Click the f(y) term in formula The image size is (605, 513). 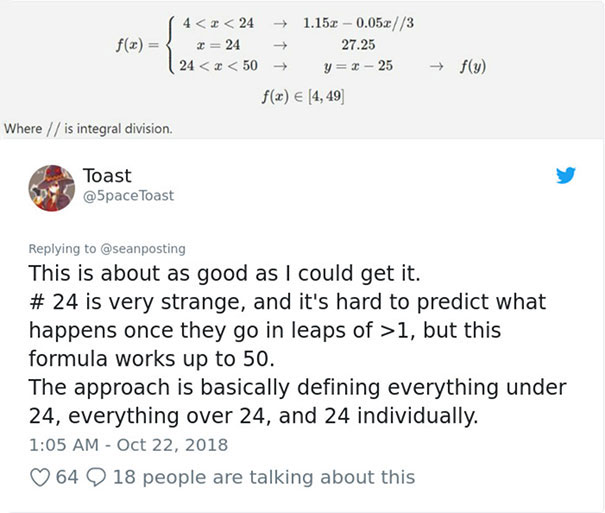coord(473,66)
